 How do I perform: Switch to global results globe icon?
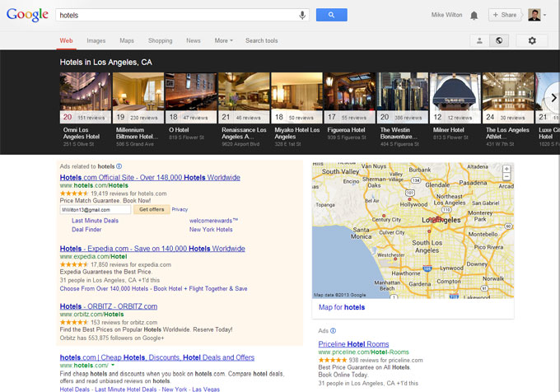pos(499,40)
